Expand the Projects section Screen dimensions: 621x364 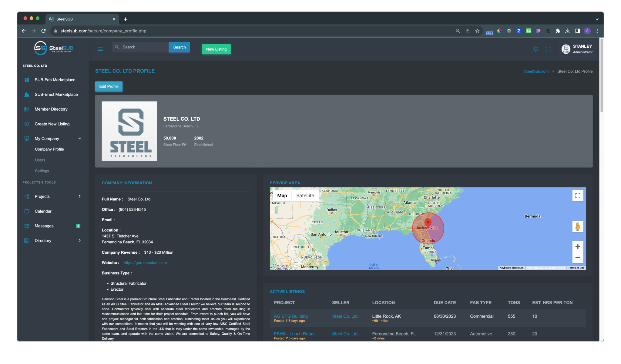(80, 196)
